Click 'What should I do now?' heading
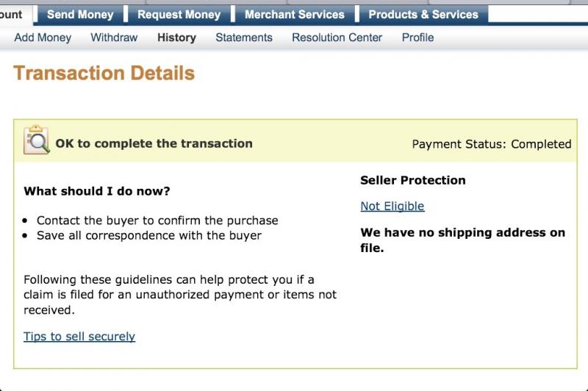The width and height of the screenshot is (588, 391). coord(97,191)
